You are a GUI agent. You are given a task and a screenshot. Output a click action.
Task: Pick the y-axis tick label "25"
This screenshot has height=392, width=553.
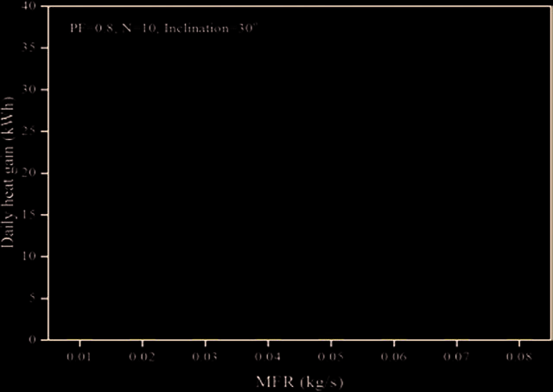29,131
